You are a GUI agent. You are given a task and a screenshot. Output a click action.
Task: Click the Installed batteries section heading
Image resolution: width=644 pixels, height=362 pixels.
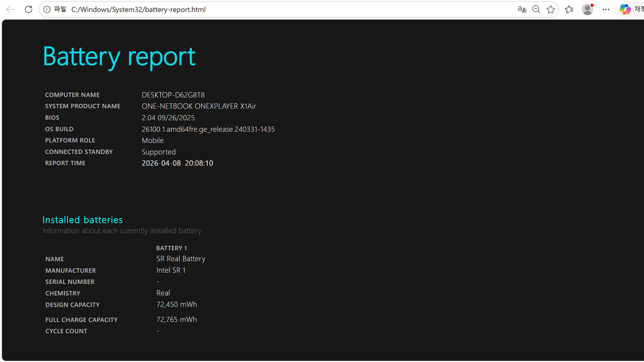click(83, 220)
